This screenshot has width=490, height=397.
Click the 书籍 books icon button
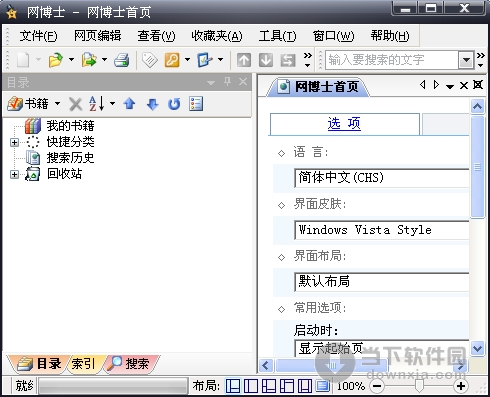(x=28, y=104)
